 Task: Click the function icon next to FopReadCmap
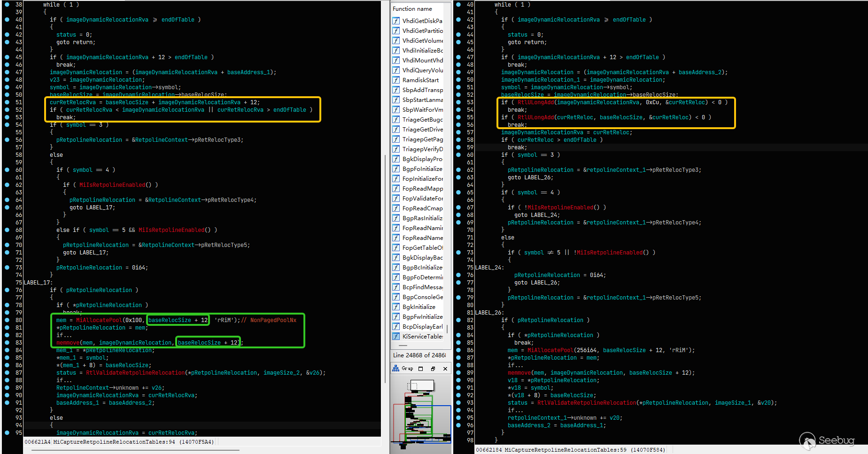pos(396,208)
